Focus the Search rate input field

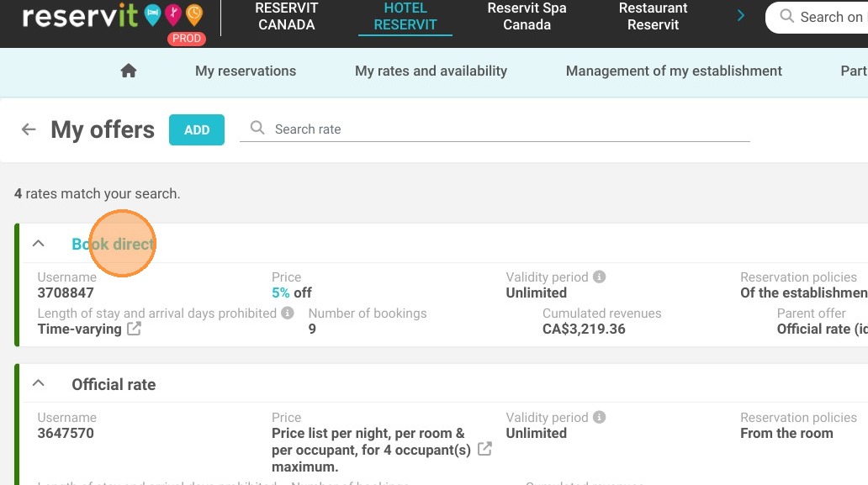(x=495, y=129)
